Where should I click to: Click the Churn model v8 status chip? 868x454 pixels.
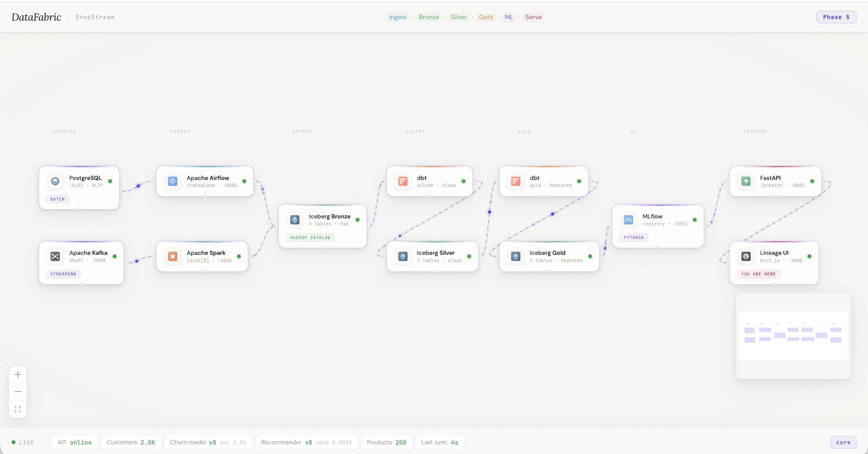tap(208, 443)
